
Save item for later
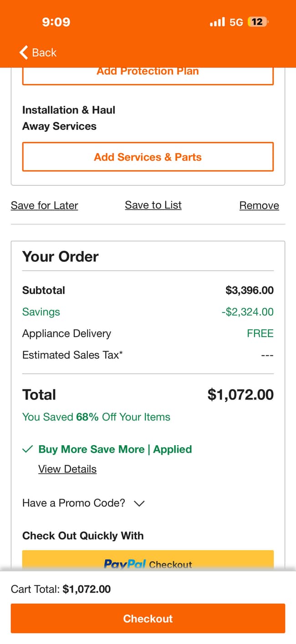(x=44, y=206)
